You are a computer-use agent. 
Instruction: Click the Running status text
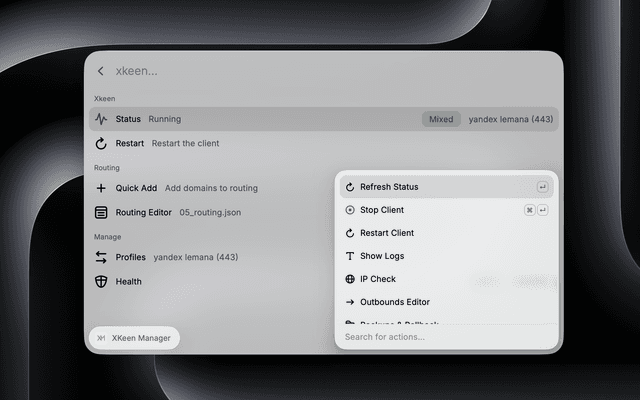[165, 119]
